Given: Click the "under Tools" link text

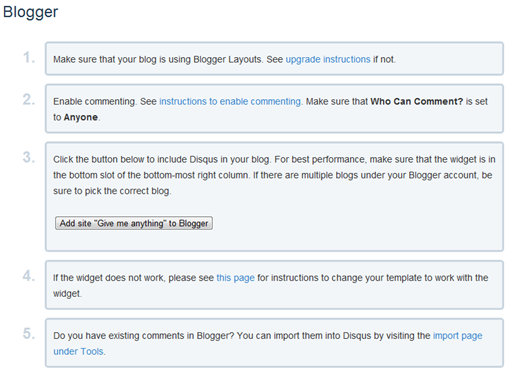Looking at the screenshot, I should 78,351.
